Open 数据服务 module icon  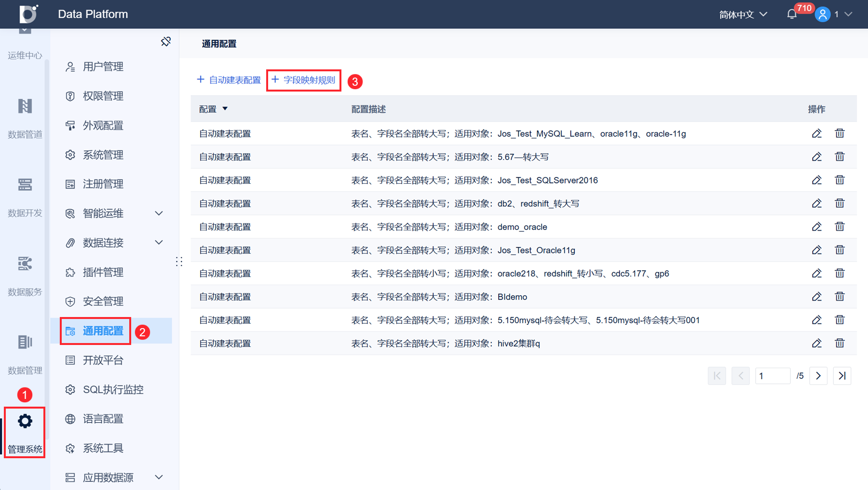click(x=25, y=264)
